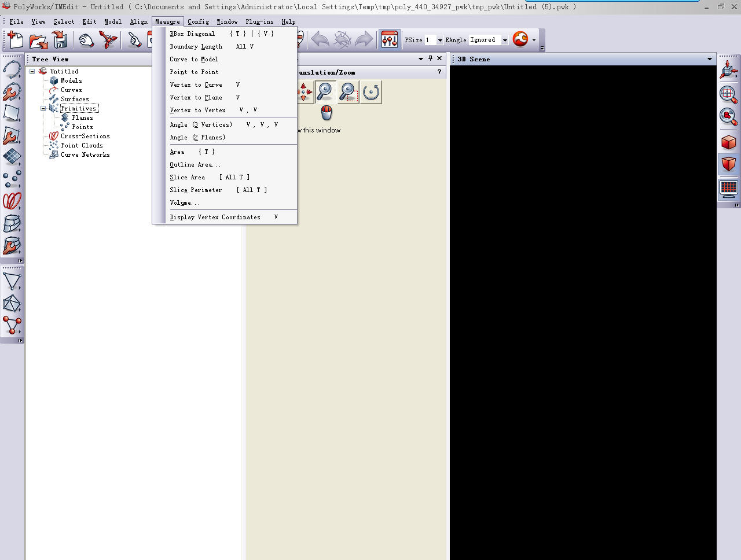Click the surface patch editing wrench icon
The width and height of the screenshot is (741, 560).
[12, 135]
